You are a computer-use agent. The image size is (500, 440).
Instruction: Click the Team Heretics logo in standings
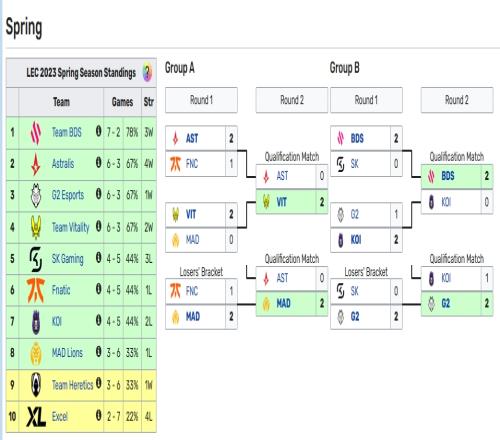[x=36, y=385]
